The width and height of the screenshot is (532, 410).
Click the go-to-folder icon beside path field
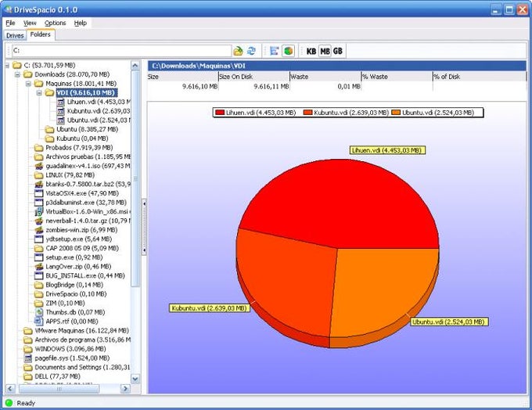238,51
